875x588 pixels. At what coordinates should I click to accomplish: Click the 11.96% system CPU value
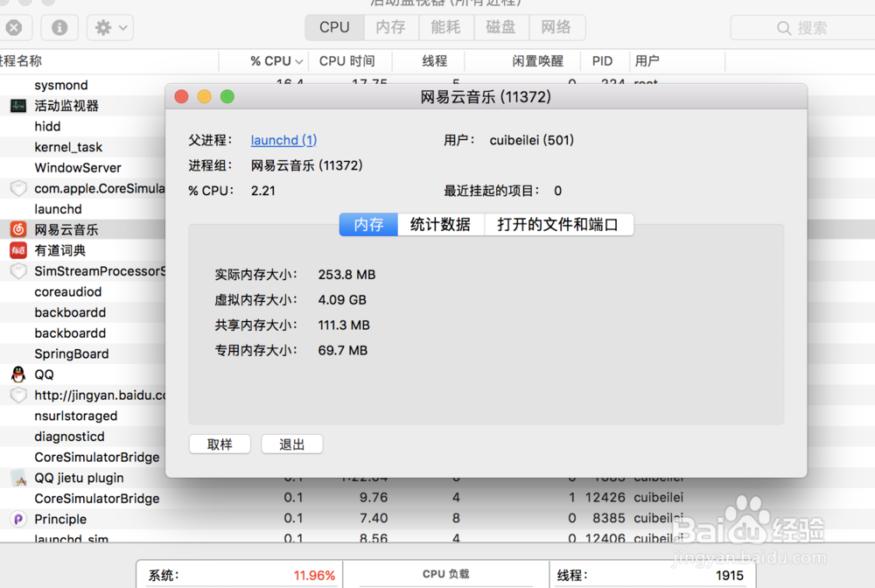(x=314, y=575)
